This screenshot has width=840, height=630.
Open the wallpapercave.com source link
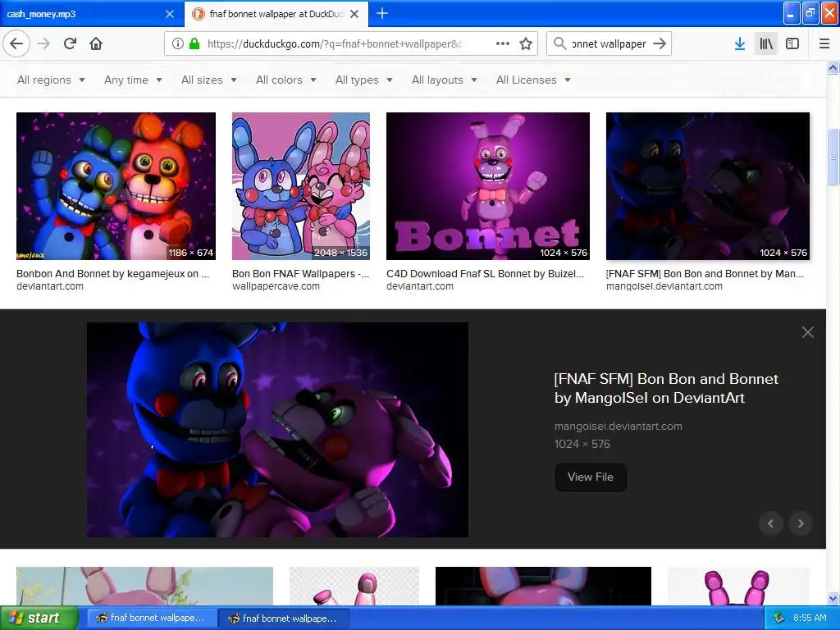click(276, 286)
